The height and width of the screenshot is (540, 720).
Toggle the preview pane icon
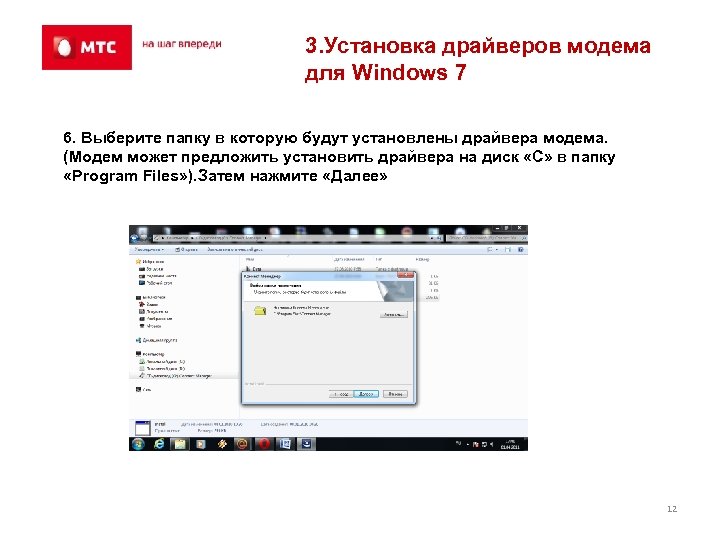508,249
